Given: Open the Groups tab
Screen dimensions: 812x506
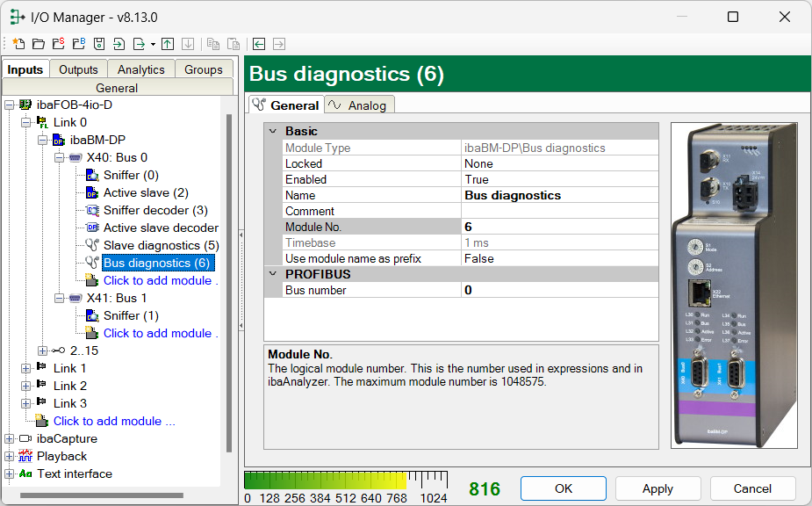Looking at the screenshot, I should (x=204, y=69).
